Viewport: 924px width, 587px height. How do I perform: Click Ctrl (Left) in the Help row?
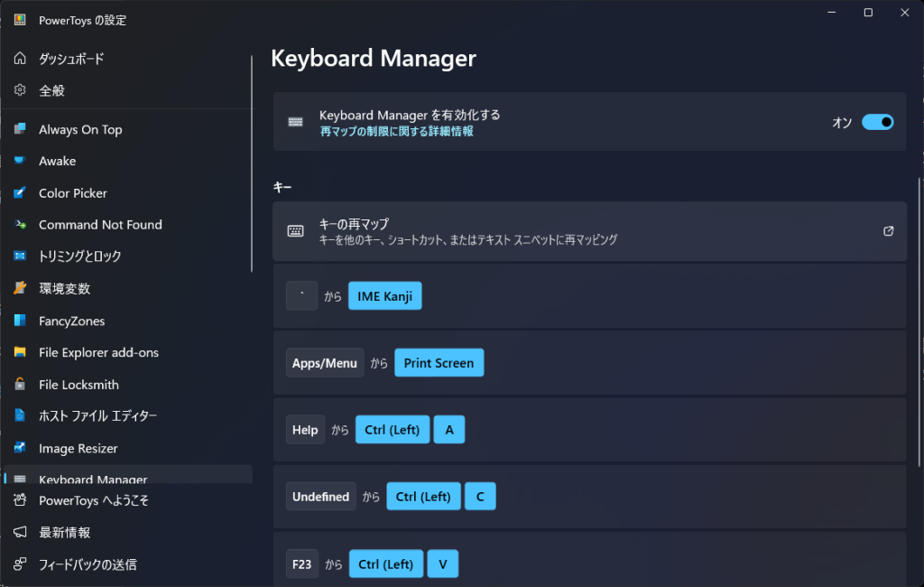coord(393,430)
